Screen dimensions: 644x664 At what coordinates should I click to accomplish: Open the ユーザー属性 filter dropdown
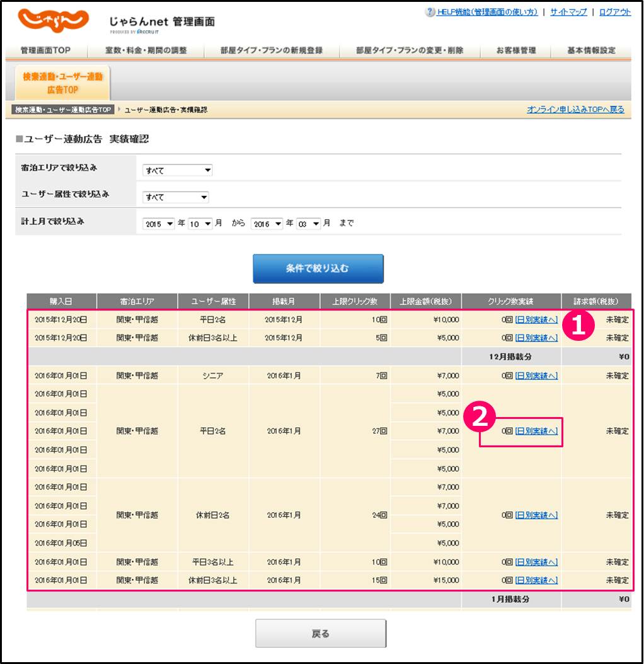(x=175, y=197)
